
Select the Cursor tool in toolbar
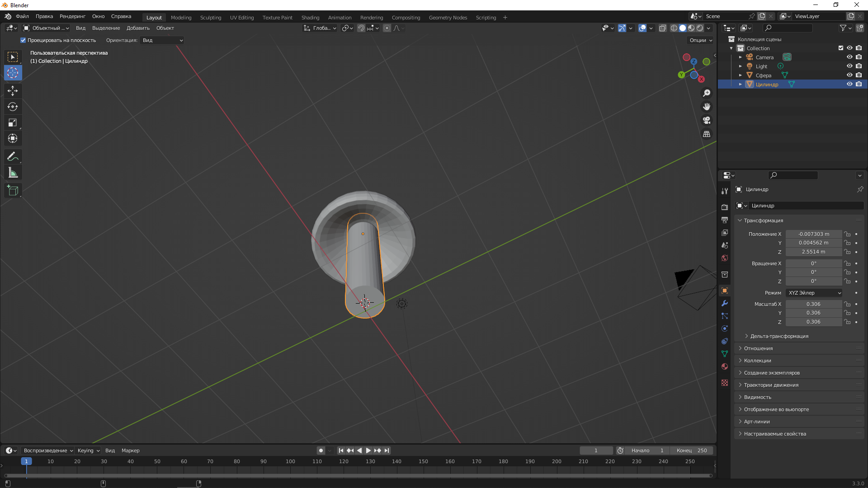(13, 73)
